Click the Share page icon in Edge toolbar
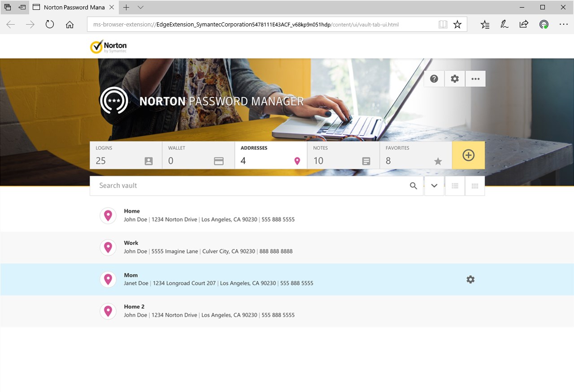 coord(524,25)
